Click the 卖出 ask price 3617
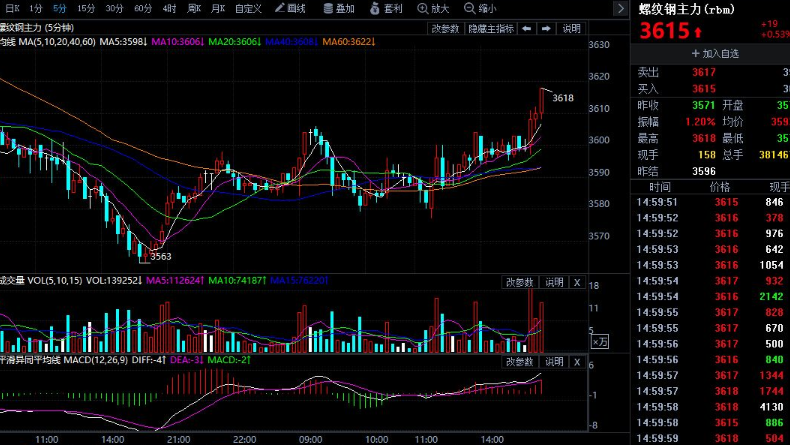The width and height of the screenshot is (790, 445). 704,72
